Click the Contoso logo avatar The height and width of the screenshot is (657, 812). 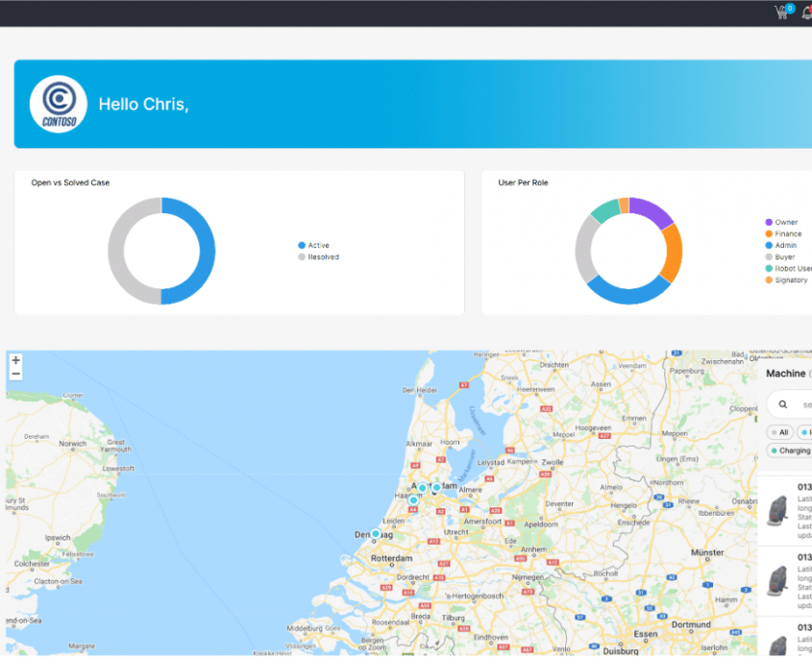pyautogui.click(x=59, y=104)
